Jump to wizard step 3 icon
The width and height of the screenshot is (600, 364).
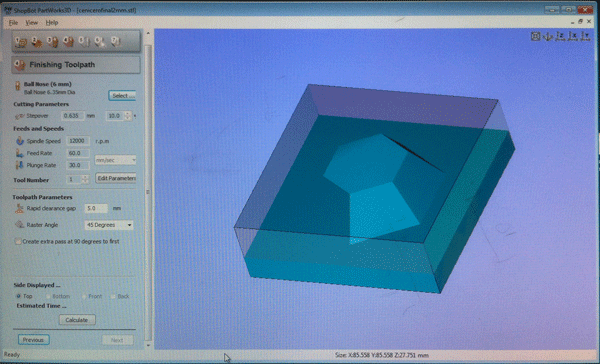[52, 42]
